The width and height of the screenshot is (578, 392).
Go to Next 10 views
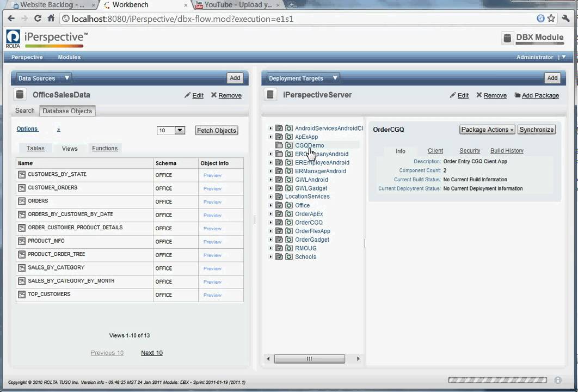pos(151,353)
